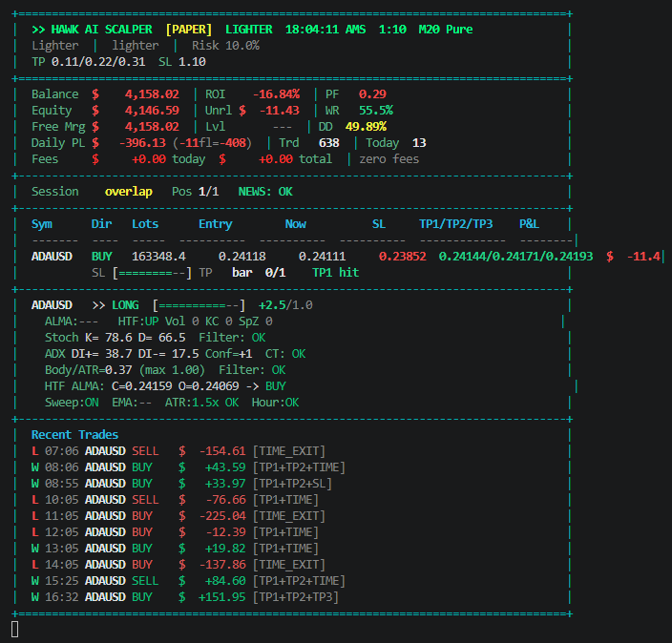Image resolution: width=672 pixels, height=643 pixels.
Task: Select the TP1 hit status
Action: coord(336,273)
